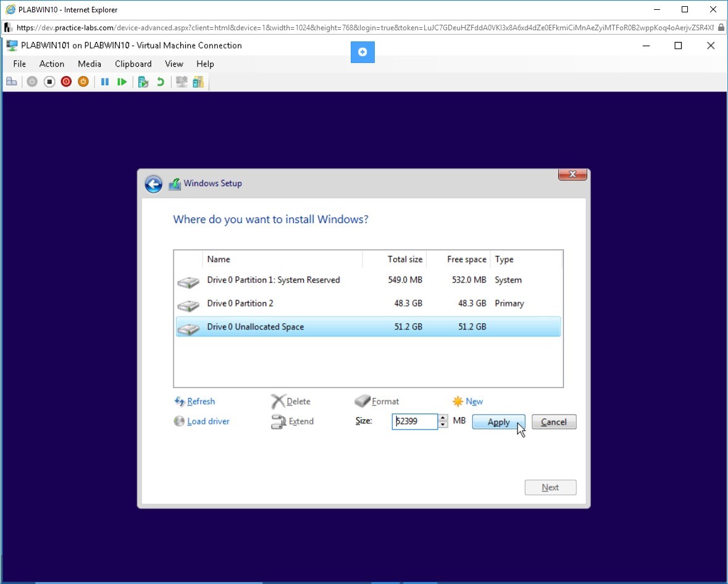Apply the new partition size
The image size is (728, 584).
coord(499,422)
